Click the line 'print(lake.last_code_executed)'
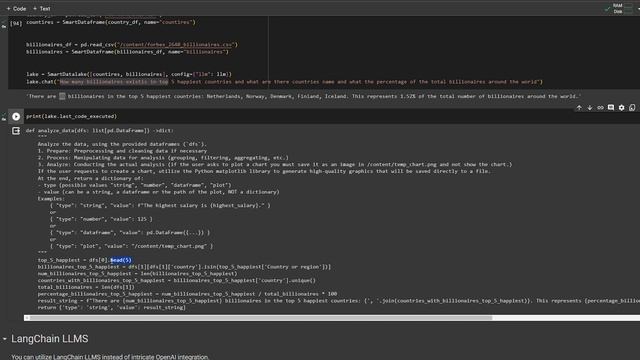Viewport: 640px width, 360px height. tap(71, 116)
